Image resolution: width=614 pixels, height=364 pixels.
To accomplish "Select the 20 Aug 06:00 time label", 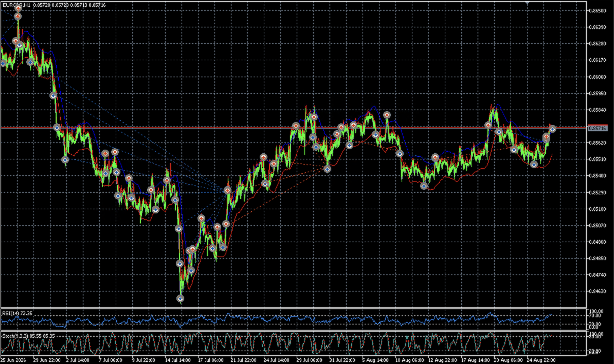I will (x=508, y=360).
